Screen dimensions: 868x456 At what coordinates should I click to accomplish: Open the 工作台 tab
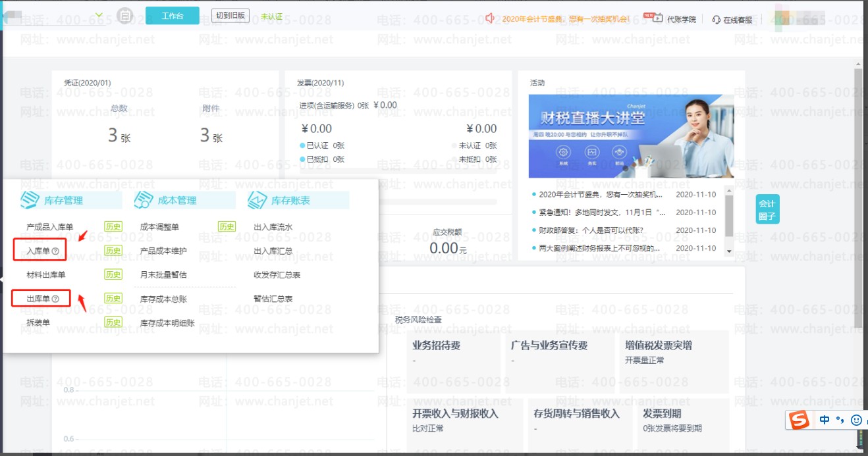(172, 16)
